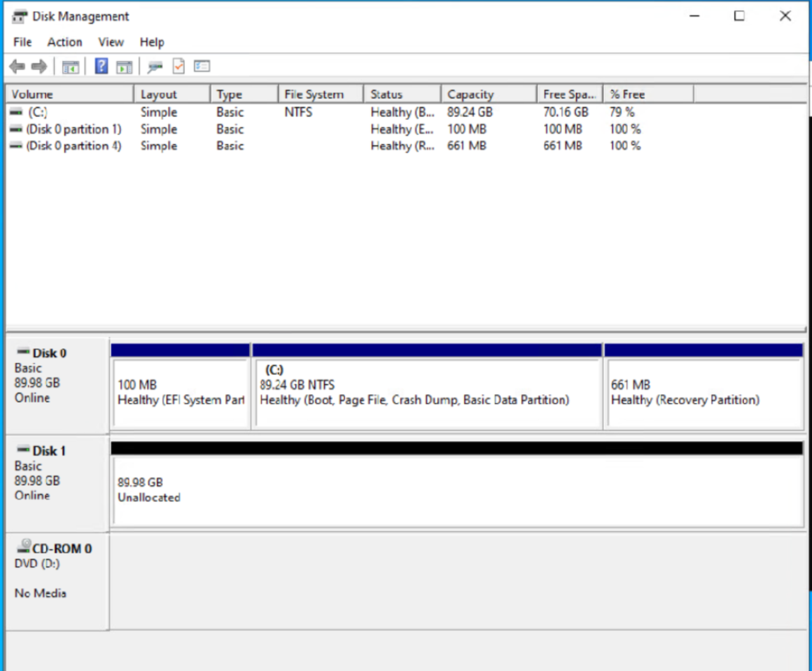
Task: Click the checklist panel toolbar icon
Action: [202, 66]
